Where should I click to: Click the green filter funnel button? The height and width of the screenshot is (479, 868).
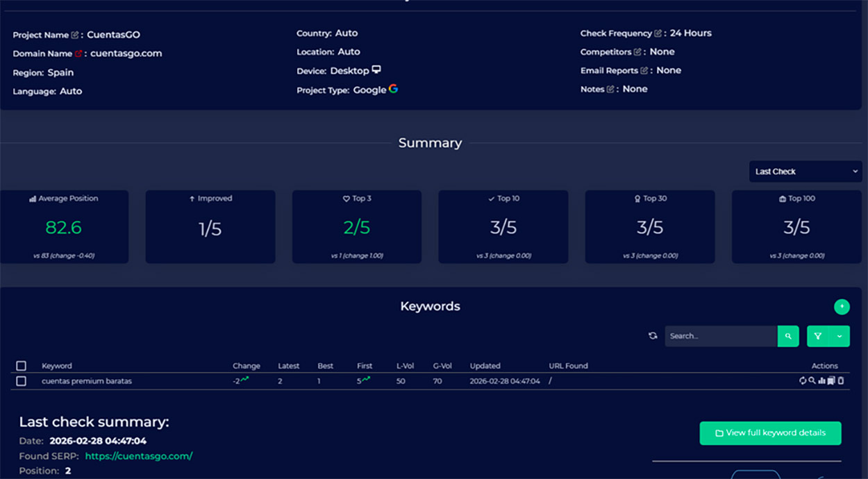[x=818, y=336]
